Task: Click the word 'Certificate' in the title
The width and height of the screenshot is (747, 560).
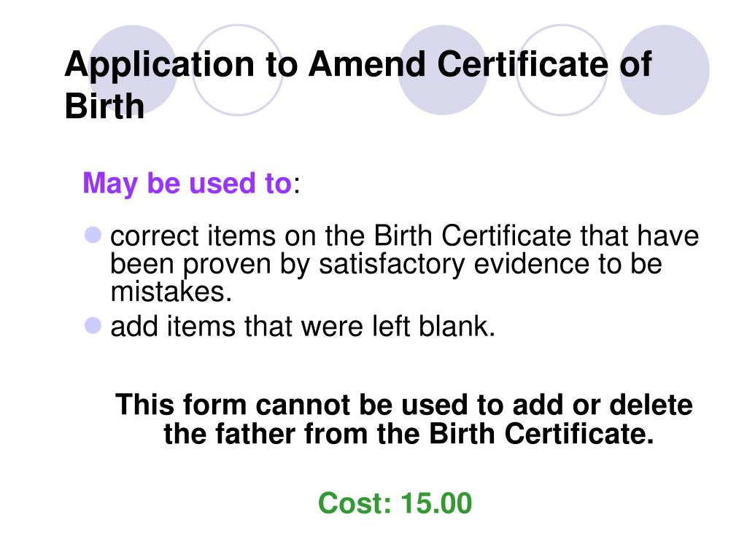Action: (x=522, y=64)
